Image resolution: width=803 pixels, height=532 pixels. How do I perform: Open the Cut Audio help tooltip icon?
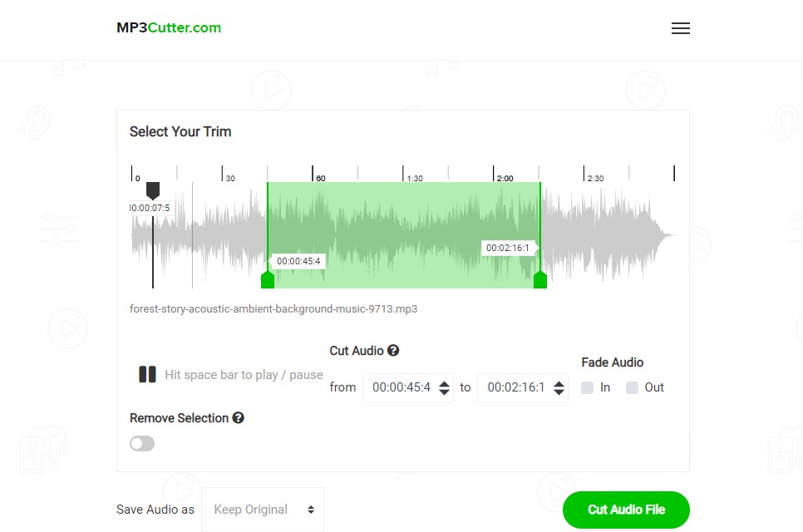(394, 350)
